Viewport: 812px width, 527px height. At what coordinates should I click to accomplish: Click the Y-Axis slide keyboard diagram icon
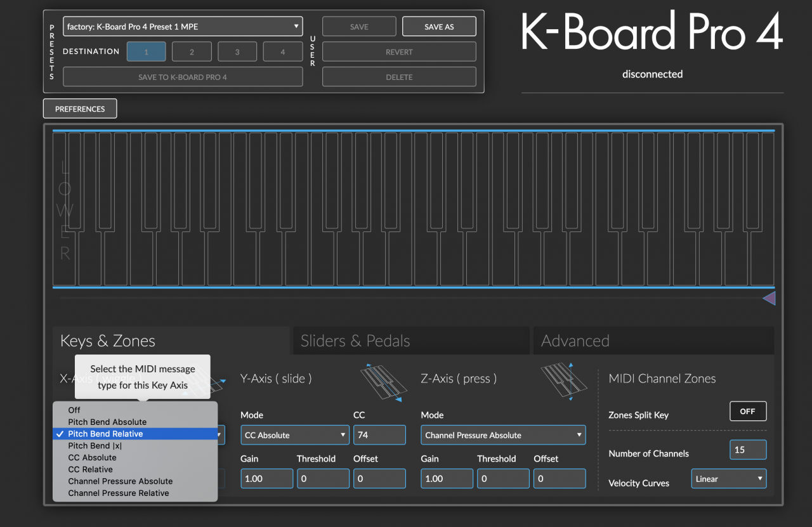point(383,382)
